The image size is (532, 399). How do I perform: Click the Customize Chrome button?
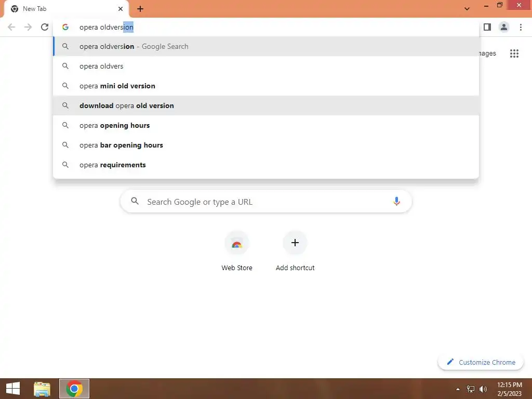481,362
